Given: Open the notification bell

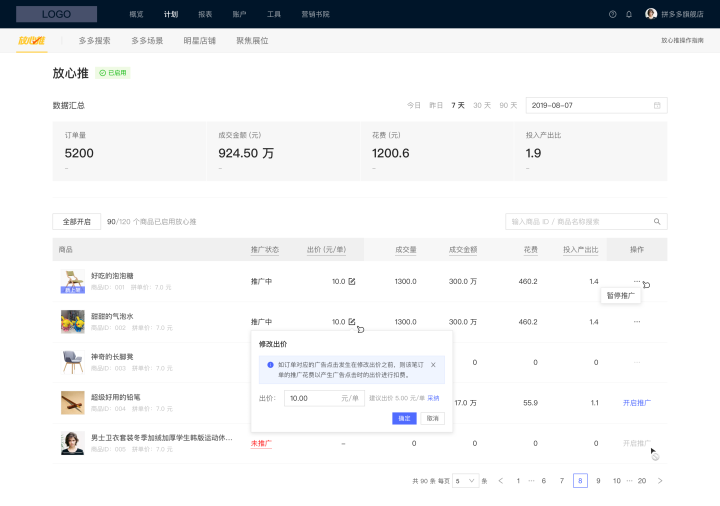Looking at the screenshot, I should (x=629, y=14).
